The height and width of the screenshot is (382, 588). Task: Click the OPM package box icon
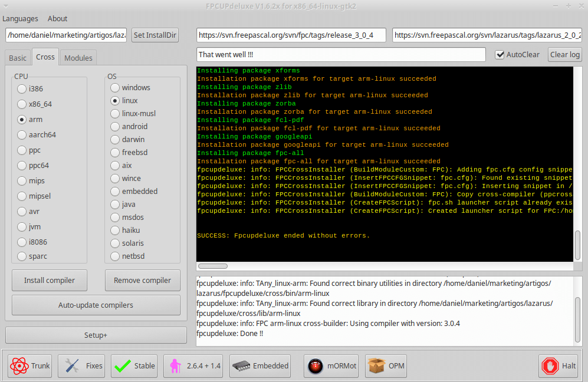click(x=376, y=366)
